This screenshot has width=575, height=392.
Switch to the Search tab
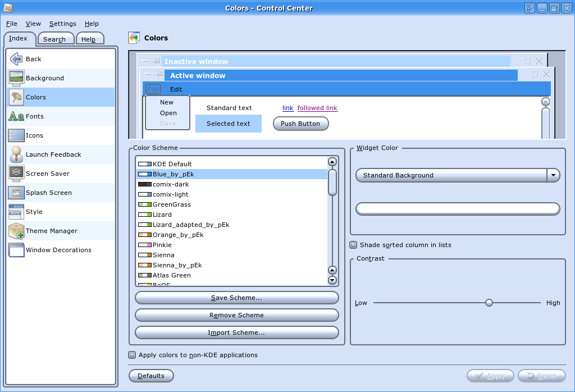click(x=54, y=39)
